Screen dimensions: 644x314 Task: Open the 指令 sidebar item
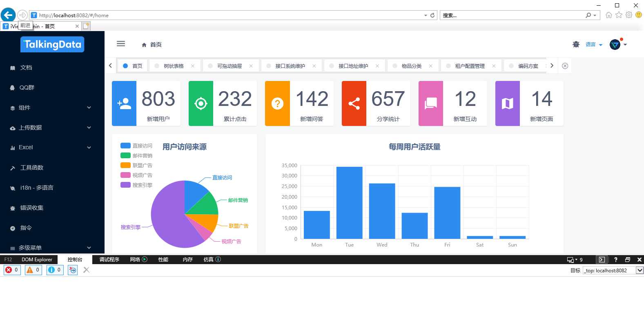pyautogui.click(x=52, y=228)
